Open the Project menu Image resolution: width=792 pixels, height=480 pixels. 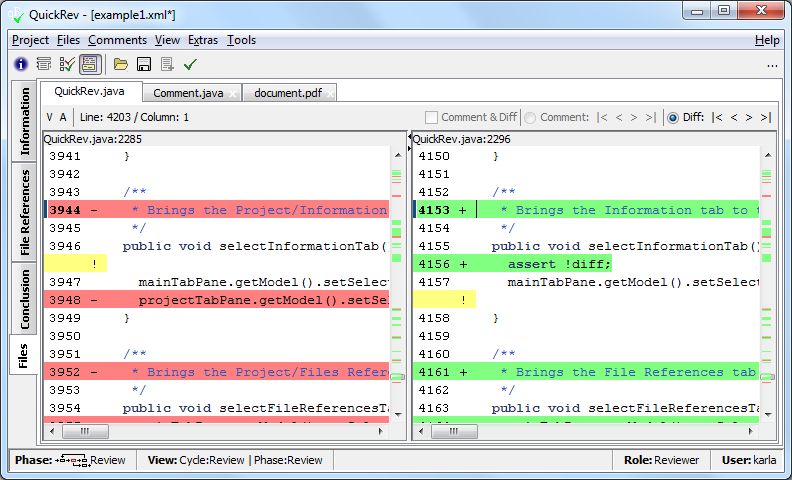pyautogui.click(x=30, y=40)
